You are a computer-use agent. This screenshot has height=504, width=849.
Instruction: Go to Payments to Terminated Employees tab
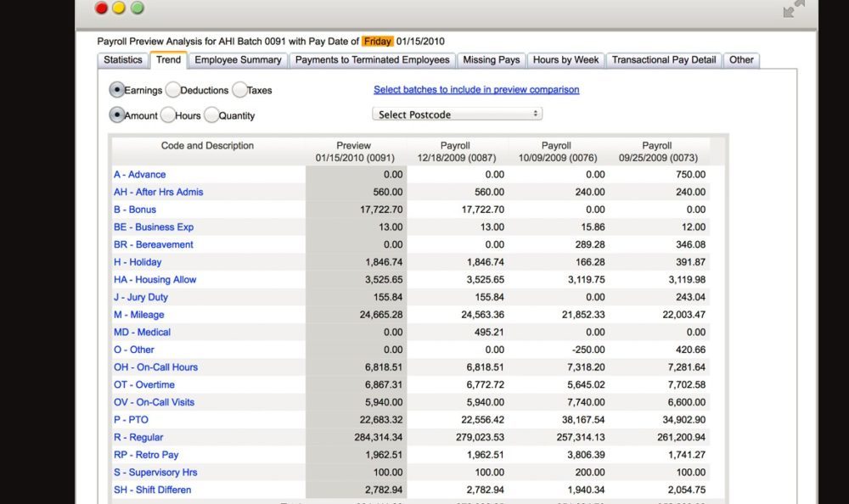372,60
